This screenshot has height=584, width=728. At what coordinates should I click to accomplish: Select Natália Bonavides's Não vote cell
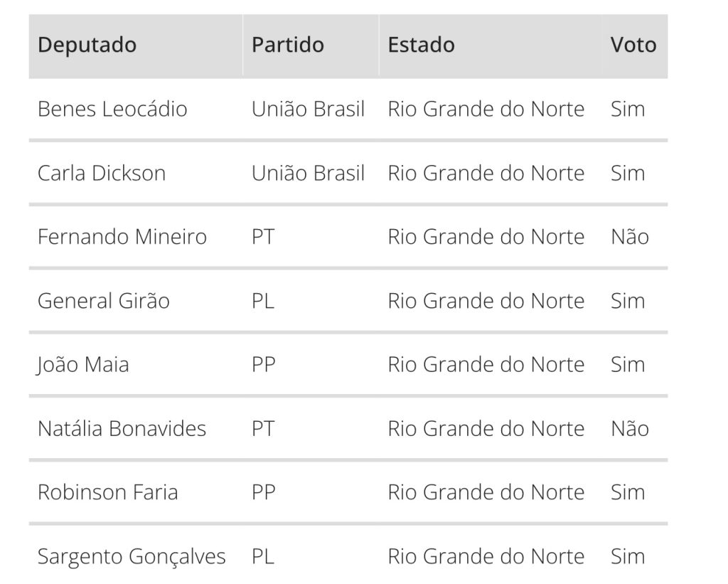(x=630, y=429)
